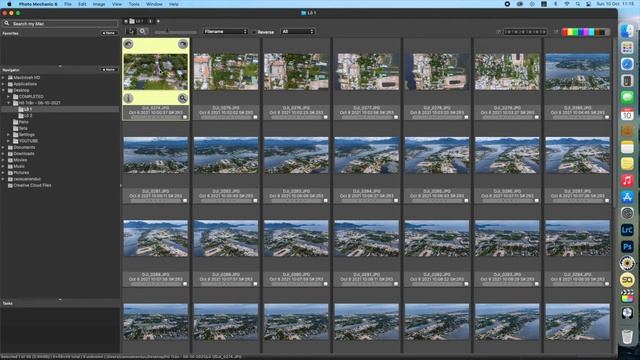Open the All filter dropdown
The width and height of the screenshot is (640, 360).
point(298,31)
